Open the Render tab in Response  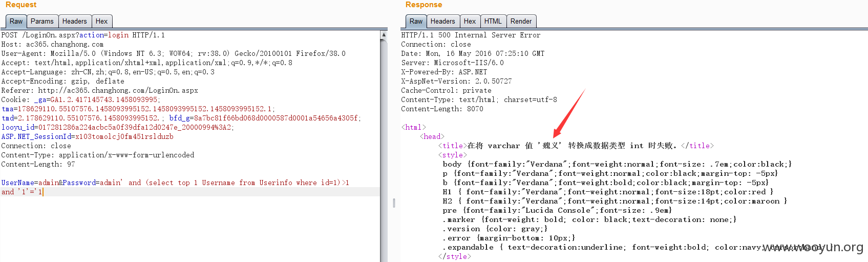[521, 21]
